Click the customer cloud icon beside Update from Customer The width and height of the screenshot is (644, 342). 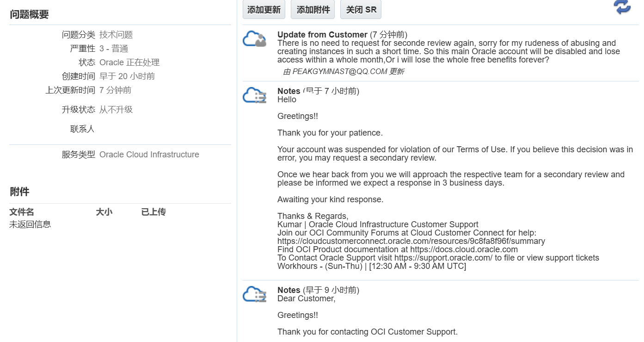tap(255, 39)
